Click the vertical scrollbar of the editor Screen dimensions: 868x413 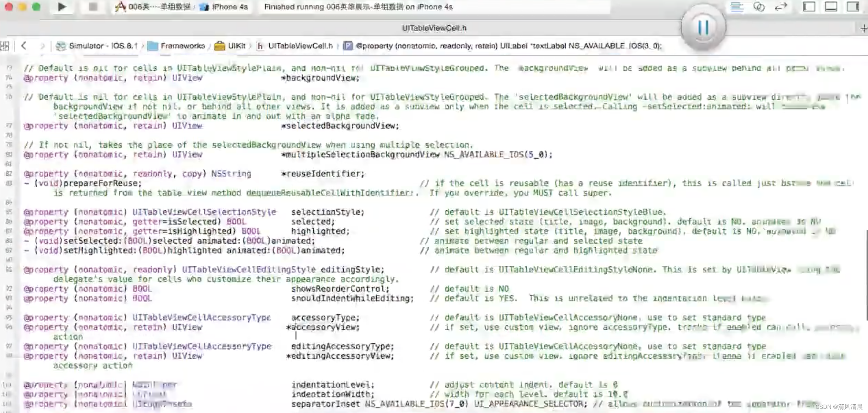[x=867, y=275]
